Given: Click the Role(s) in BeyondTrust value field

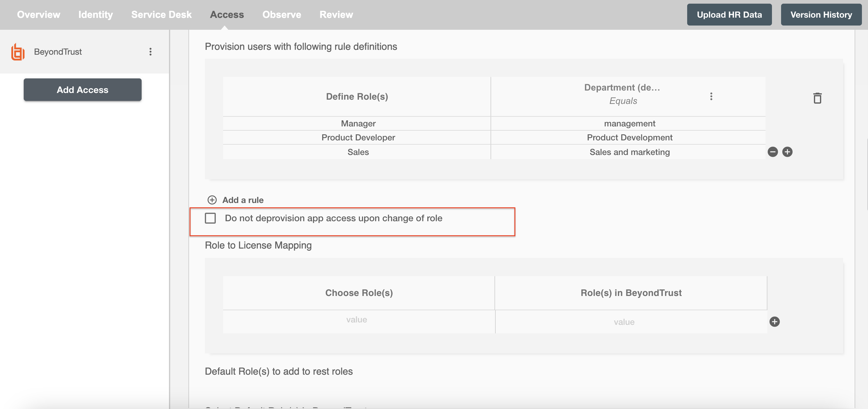Looking at the screenshot, I should tap(631, 322).
